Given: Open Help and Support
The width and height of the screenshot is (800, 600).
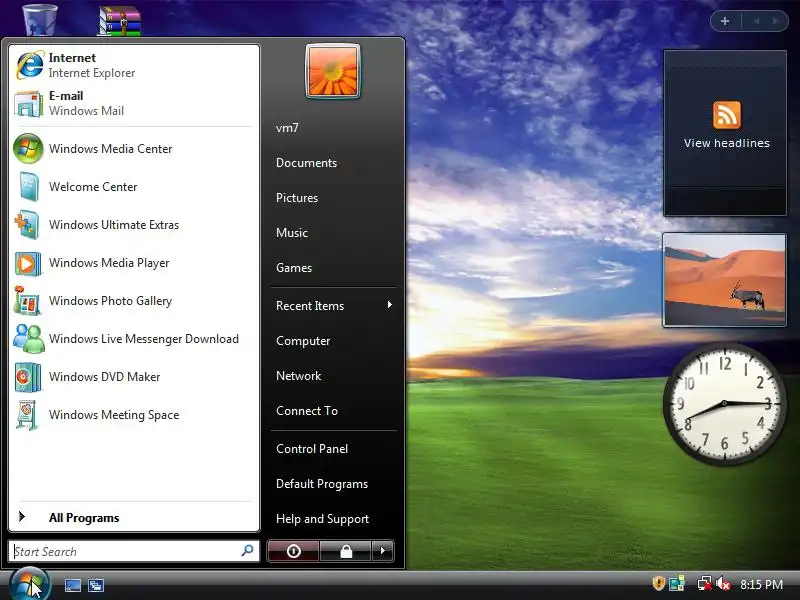Looking at the screenshot, I should click(322, 519).
